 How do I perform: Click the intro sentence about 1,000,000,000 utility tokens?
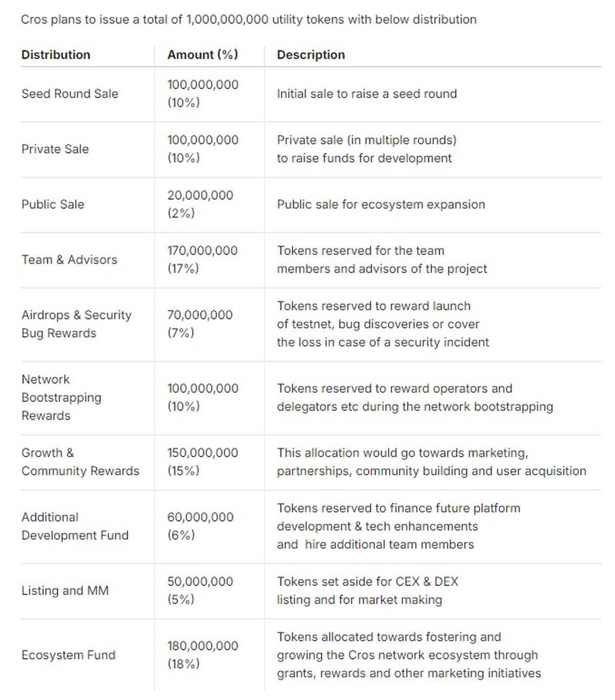pyautogui.click(x=249, y=19)
